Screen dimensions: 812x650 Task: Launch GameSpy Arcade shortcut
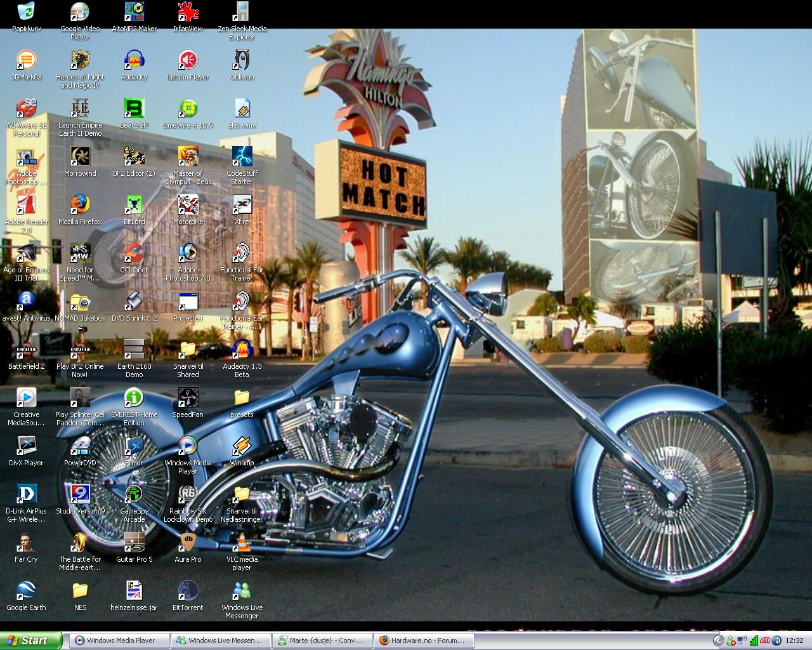[x=134, y=503]
